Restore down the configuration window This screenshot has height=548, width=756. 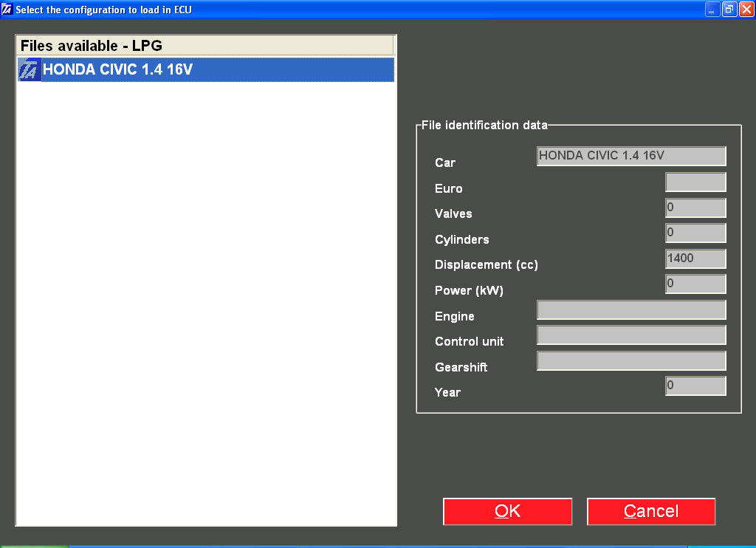729,9
